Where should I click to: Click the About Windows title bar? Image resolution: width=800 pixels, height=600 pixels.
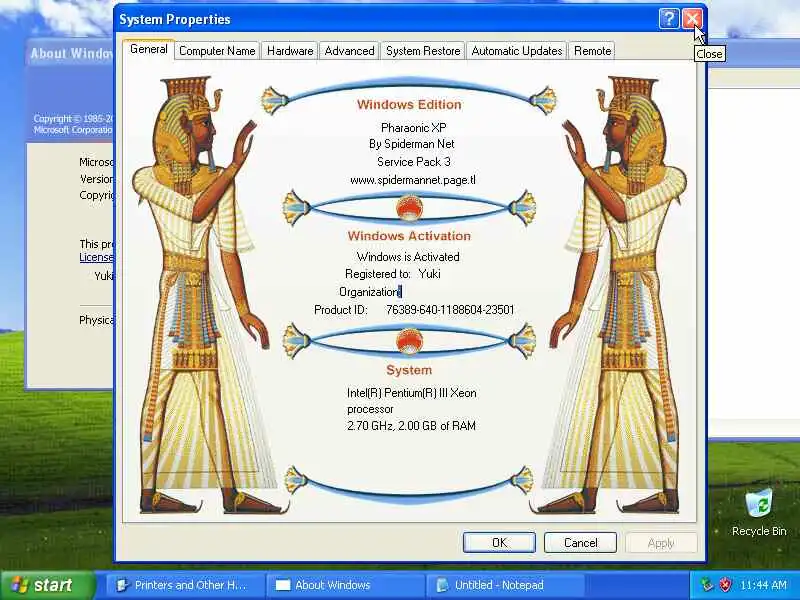point(70,53)
